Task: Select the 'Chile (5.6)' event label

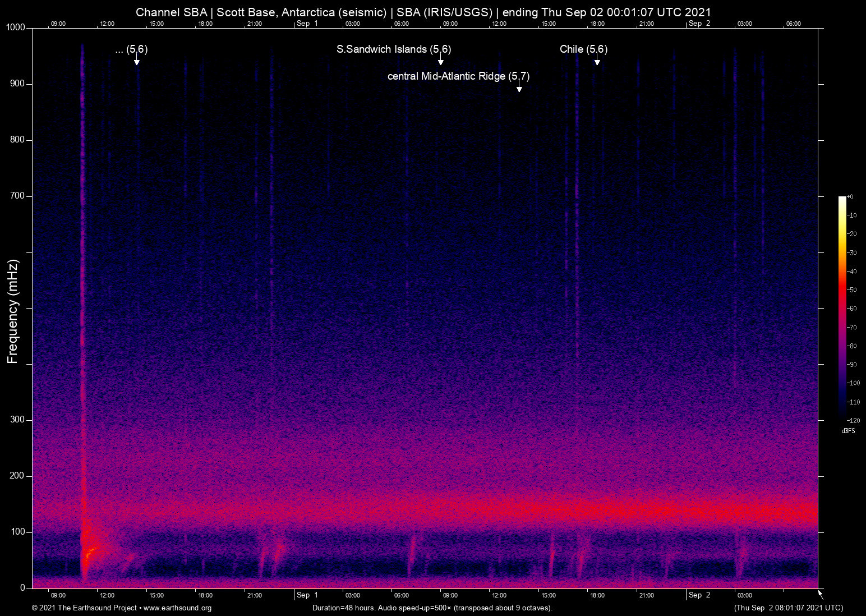Action: coord(583,49)
